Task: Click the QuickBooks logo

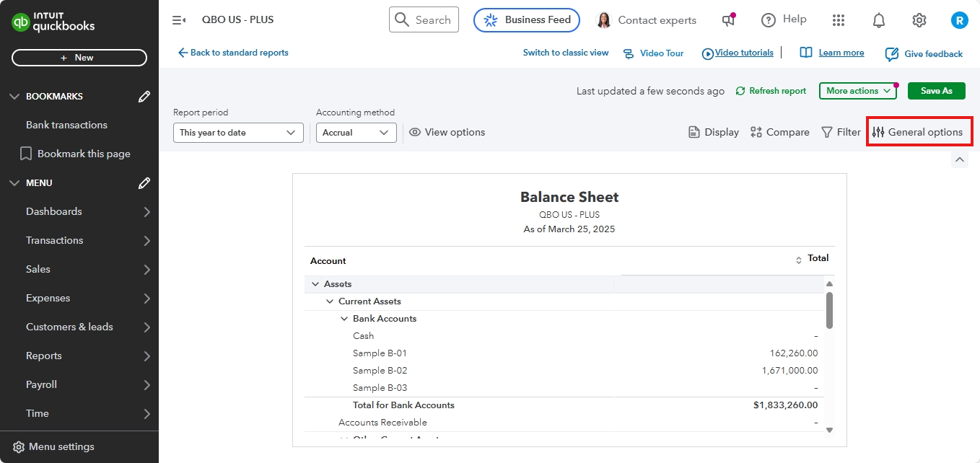Action: [53, 22]
